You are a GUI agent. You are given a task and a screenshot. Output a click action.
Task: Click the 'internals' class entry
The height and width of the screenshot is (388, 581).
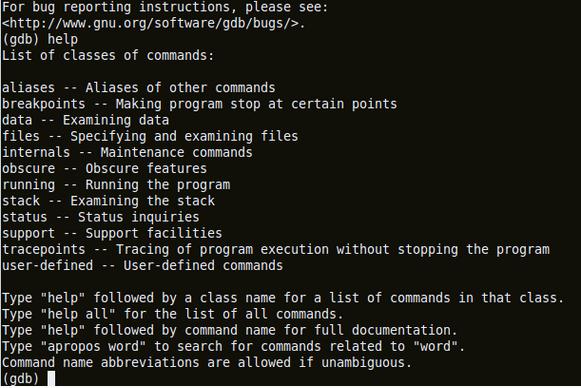[x=127, y=152]
